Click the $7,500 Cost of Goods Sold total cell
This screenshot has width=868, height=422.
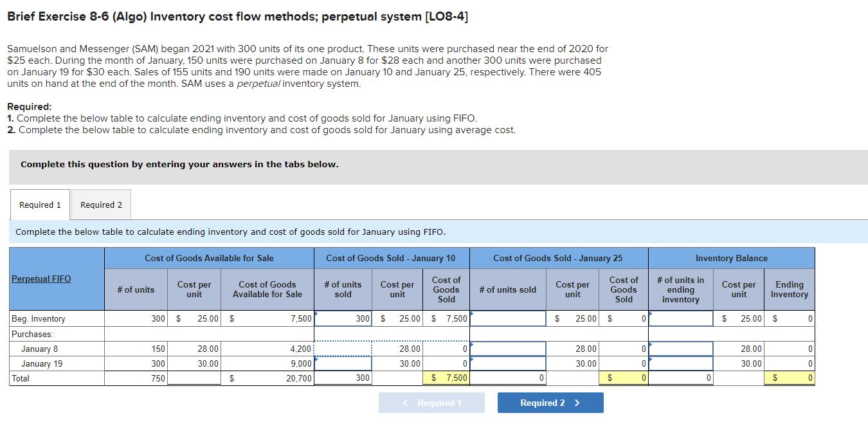[x=447, y=378]
